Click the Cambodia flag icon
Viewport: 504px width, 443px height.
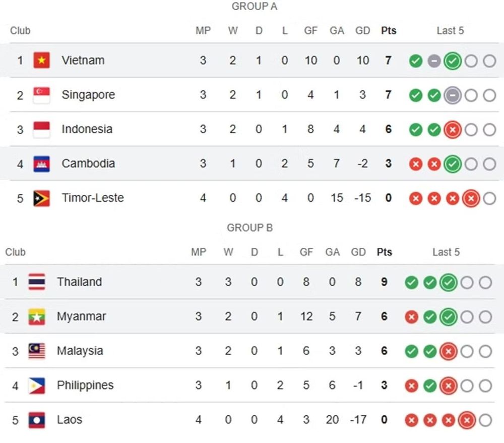42,164
